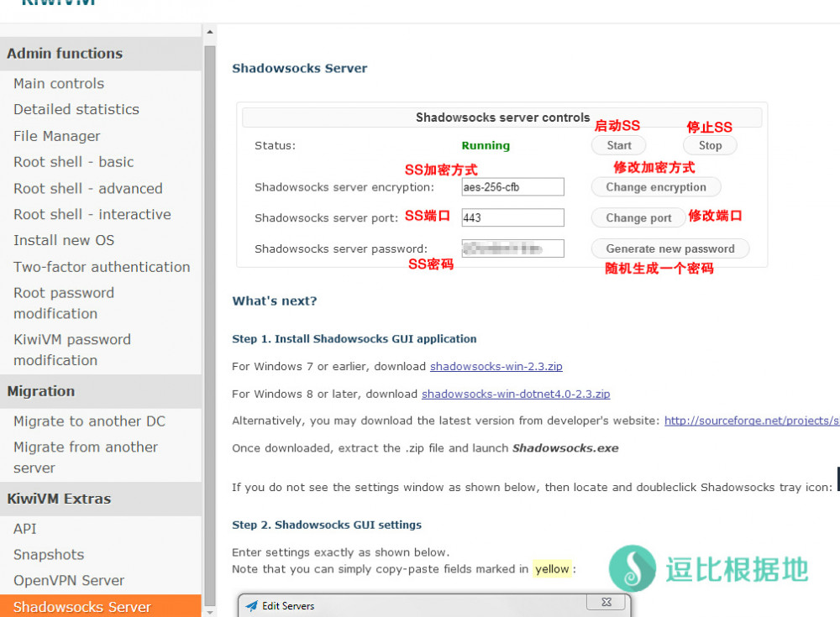The image size is (840, 617).
Task: Open Main controls in sidebar
Action: pos(59,83)
